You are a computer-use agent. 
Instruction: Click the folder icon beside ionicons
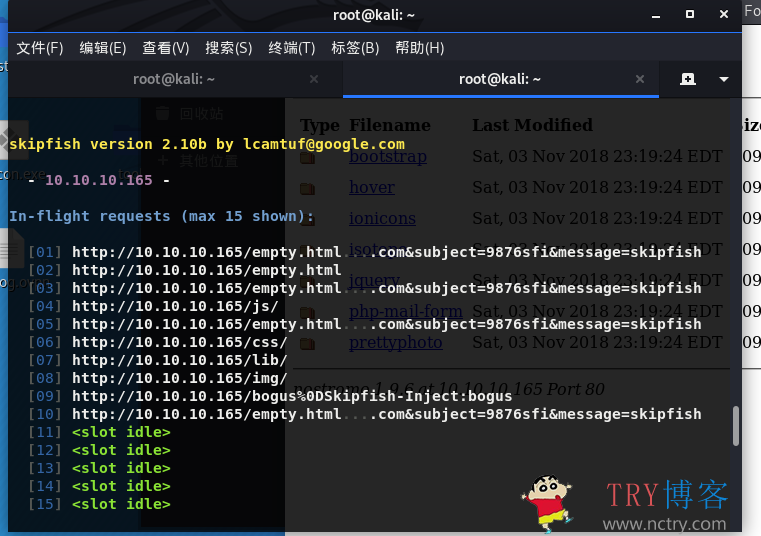308,219
